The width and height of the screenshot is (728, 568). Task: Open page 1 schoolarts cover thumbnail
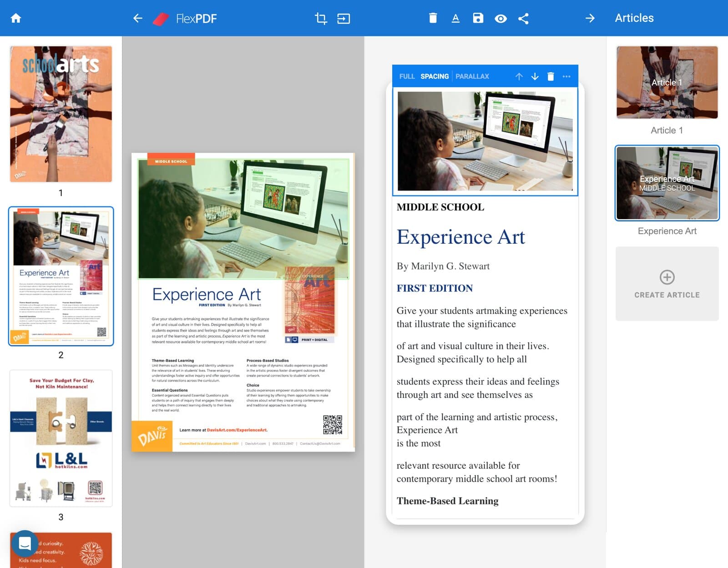61,114
